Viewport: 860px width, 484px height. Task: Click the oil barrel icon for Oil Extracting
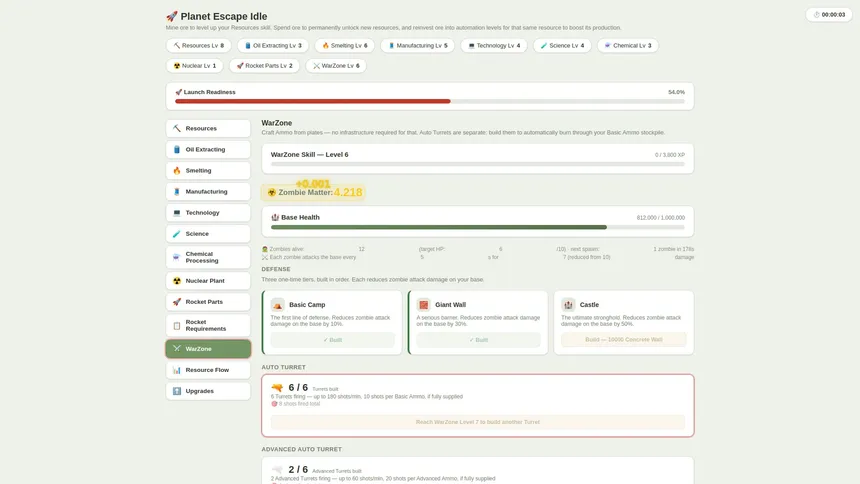177,149
